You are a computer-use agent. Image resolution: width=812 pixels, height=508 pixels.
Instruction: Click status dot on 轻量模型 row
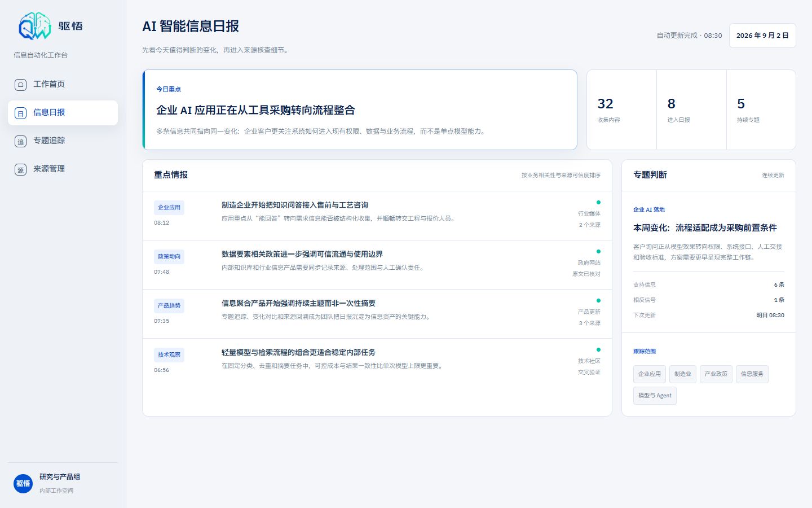click(598, 349)
